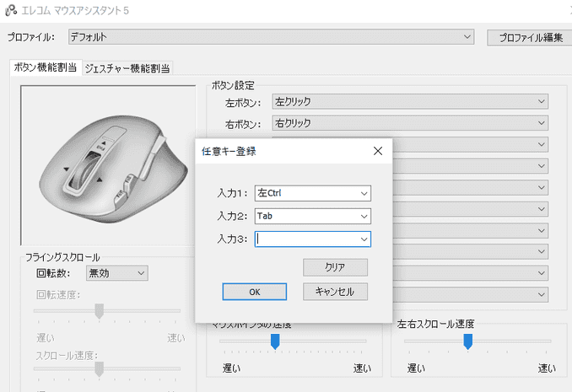The width and height of the screenshot is (572, 392).
Task: Click the 回転速度 slider handle
Action: [x=99, y=311]
